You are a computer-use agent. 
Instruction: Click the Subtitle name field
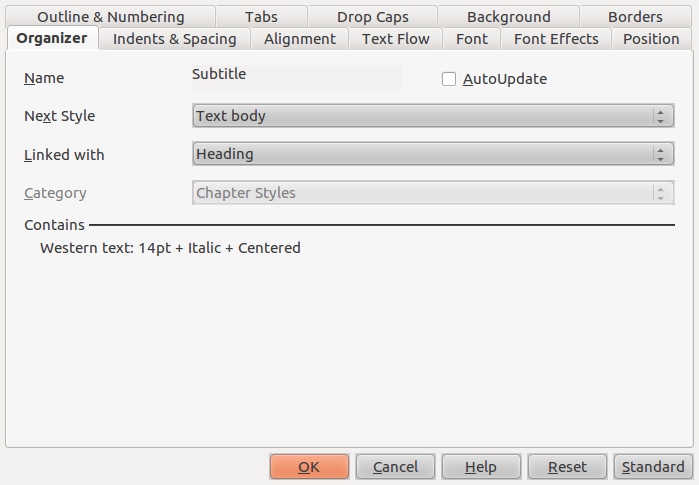point(297,78)
